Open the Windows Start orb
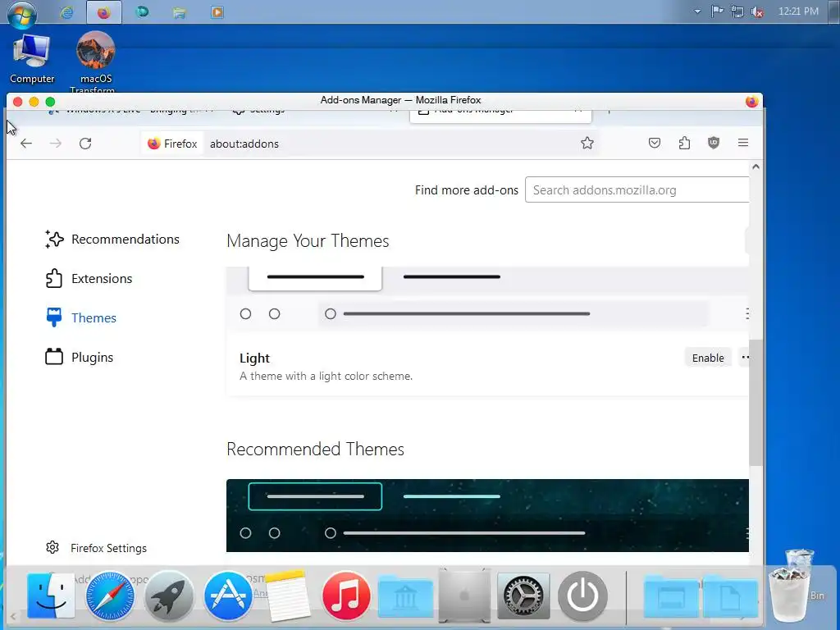The height and width of the screenshot is (630, 840). pos(22,13)
